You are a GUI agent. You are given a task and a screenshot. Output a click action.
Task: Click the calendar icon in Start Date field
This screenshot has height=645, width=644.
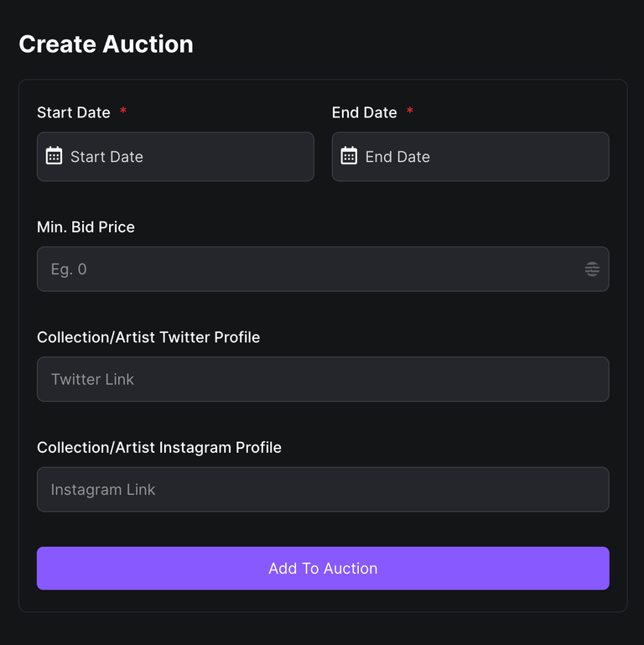pyautogui.click(x=54, y=156)
